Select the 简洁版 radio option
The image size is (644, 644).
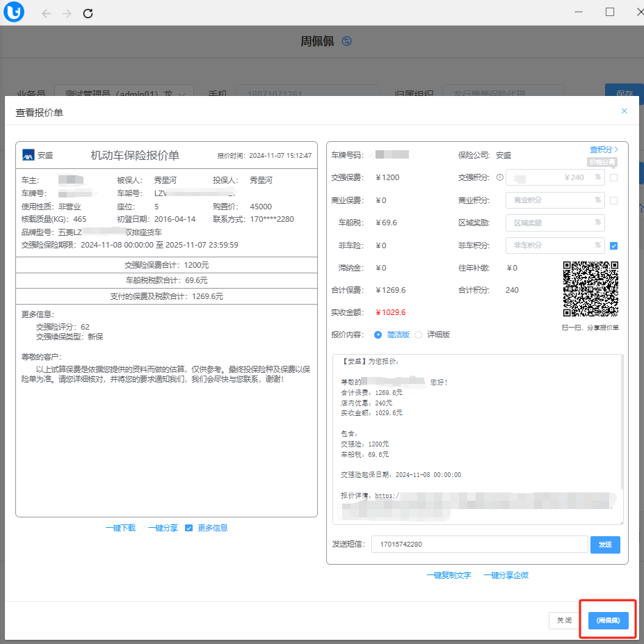coord(378,335)
